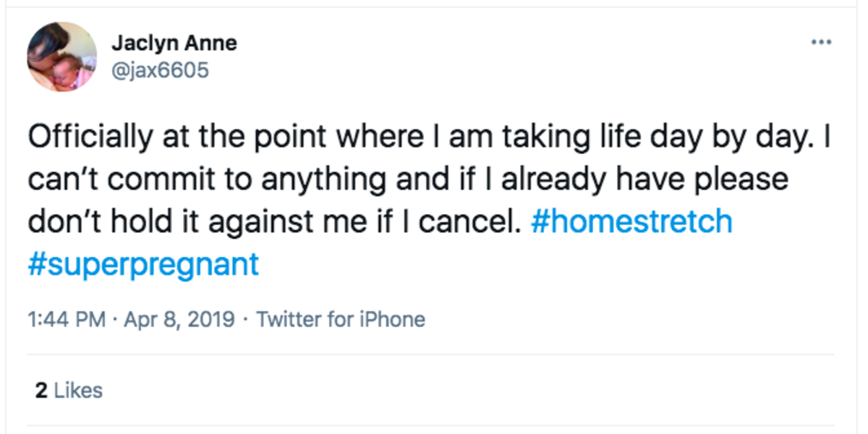868x434 pixels.
Task: Follow the #homestretch hashtag link
Action: (x=631, y=221)
